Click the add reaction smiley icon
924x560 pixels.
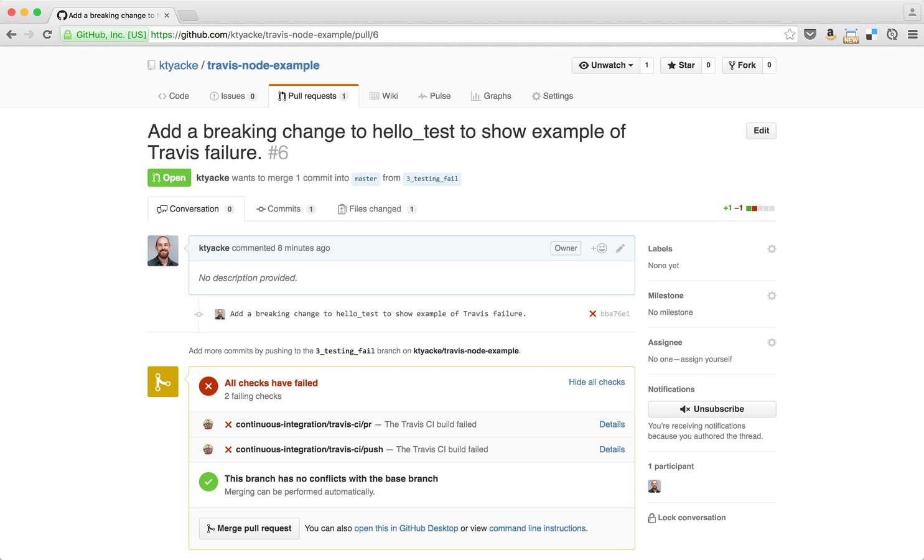[599, 248]
